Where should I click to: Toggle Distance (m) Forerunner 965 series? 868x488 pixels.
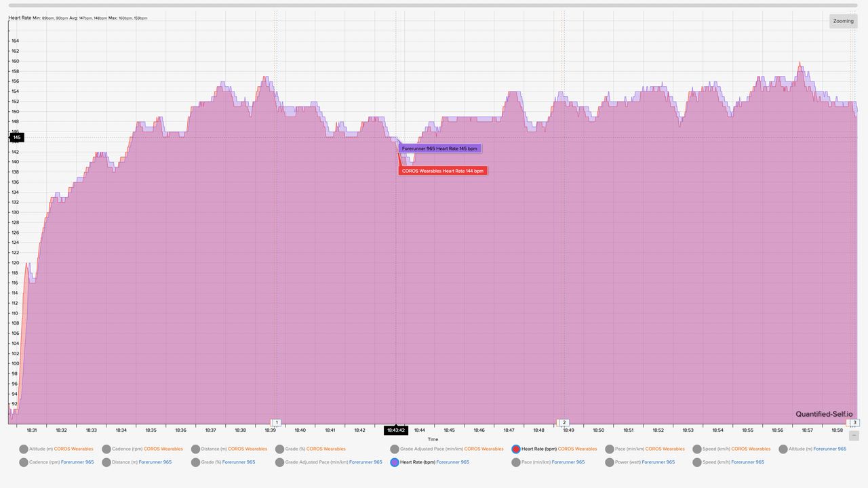coord(137,462)
